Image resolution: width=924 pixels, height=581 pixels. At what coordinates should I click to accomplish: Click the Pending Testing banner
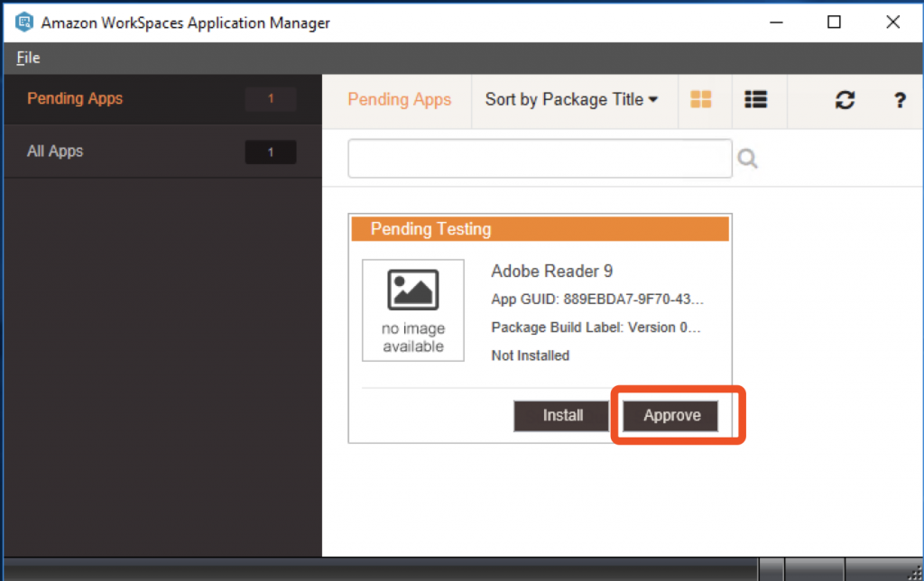pos(540,228)
